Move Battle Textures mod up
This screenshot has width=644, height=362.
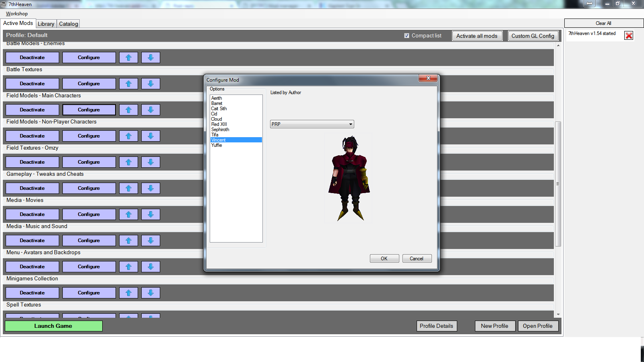pyautogui.click(x=128, y=84)
